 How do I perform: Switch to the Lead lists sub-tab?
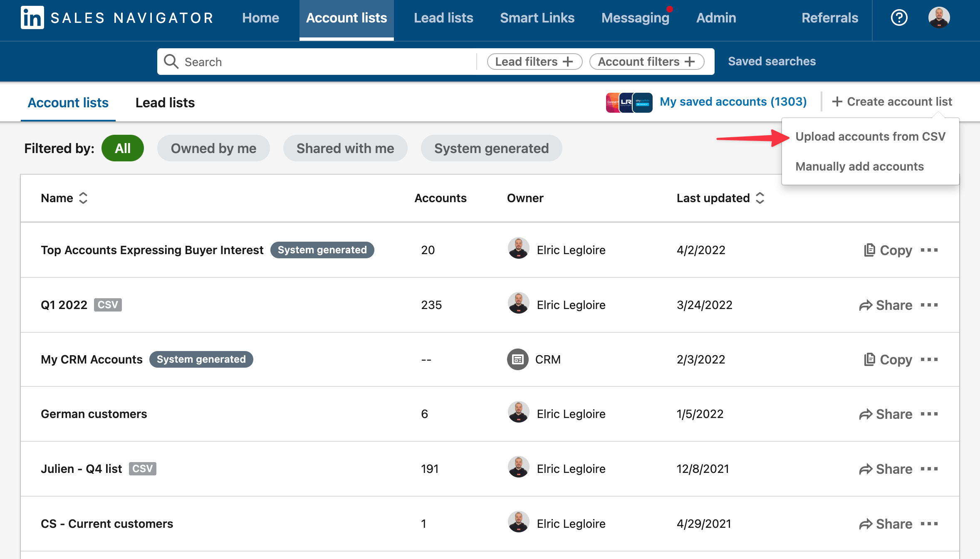pos(165,102)
